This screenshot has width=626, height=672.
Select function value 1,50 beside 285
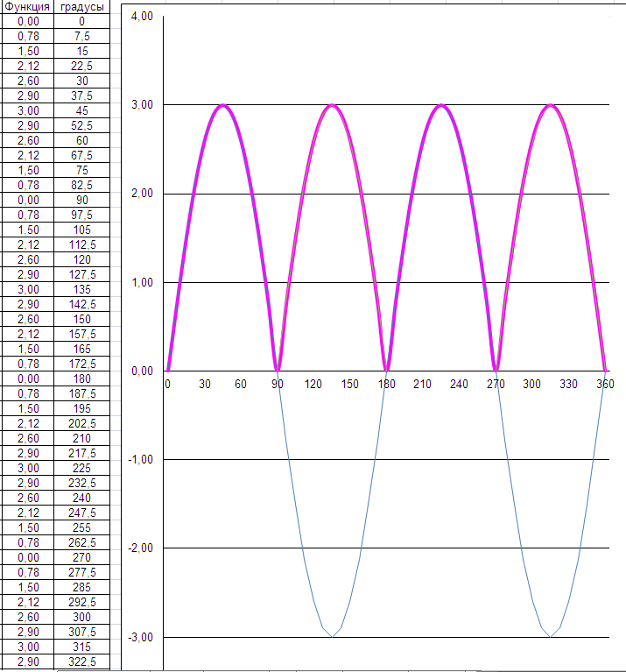click(x=27, y=588)
